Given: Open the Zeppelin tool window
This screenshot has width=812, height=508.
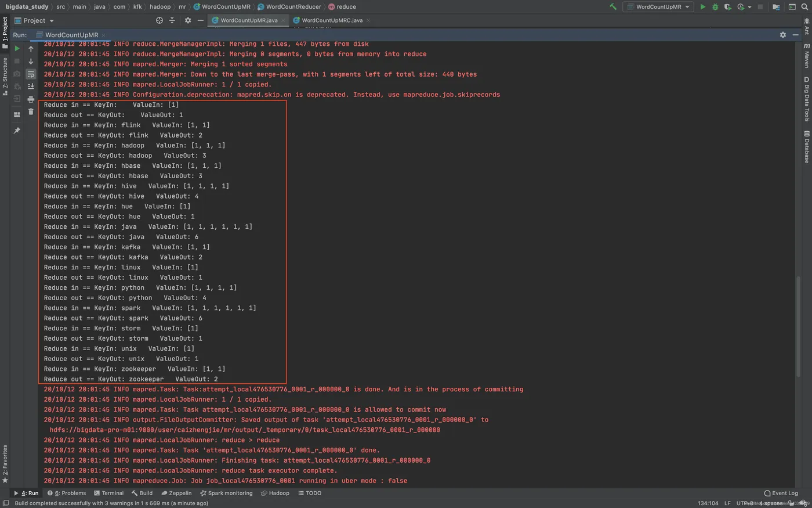Looking at the screenshot, I should 176,493.
